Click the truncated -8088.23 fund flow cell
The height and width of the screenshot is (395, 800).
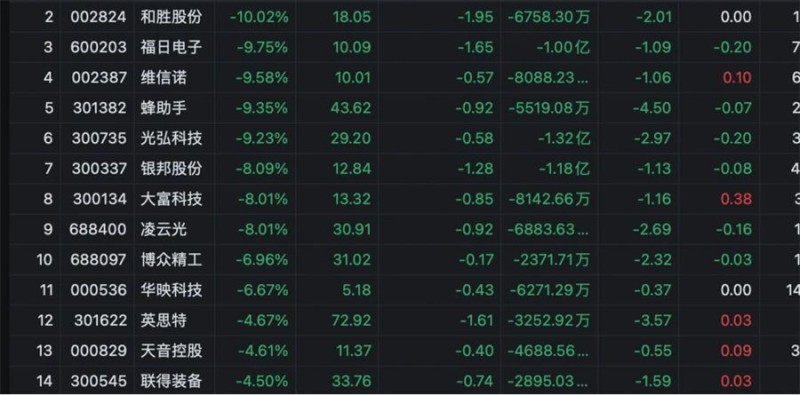(x=548, y=78)
